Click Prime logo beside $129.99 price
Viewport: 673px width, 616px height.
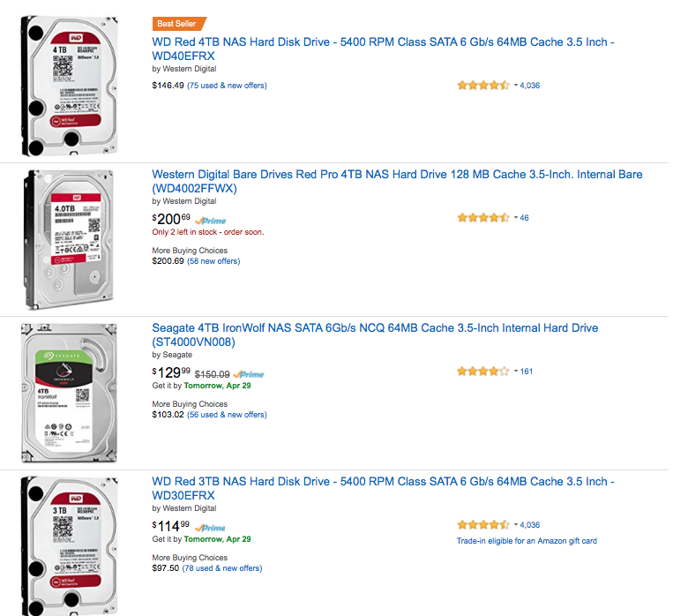[249, 374]
